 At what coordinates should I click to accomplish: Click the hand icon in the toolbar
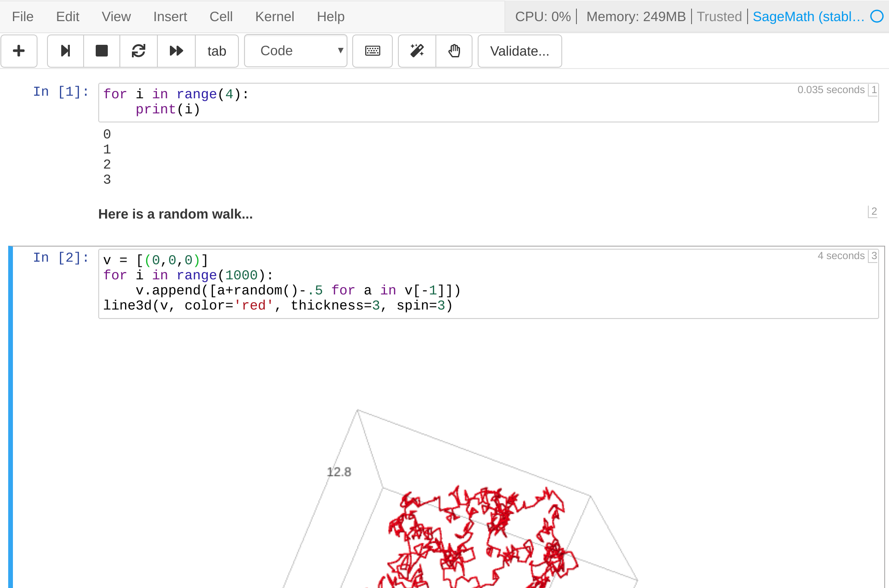[x=454, y=51]
